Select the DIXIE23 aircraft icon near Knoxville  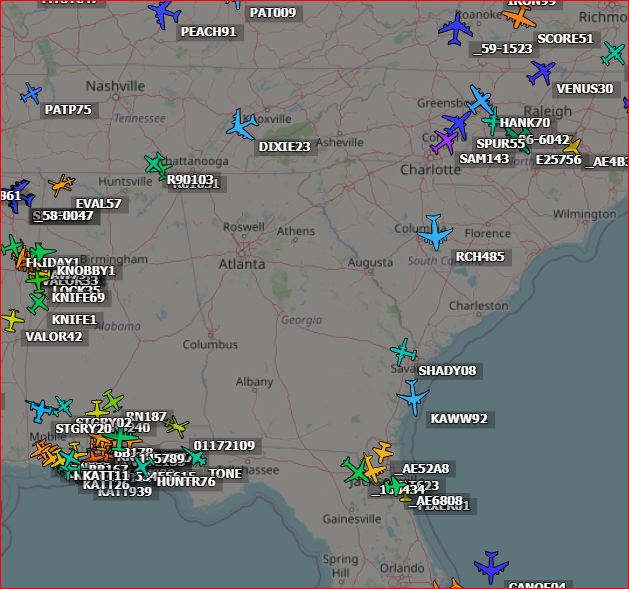pos(242,125)
